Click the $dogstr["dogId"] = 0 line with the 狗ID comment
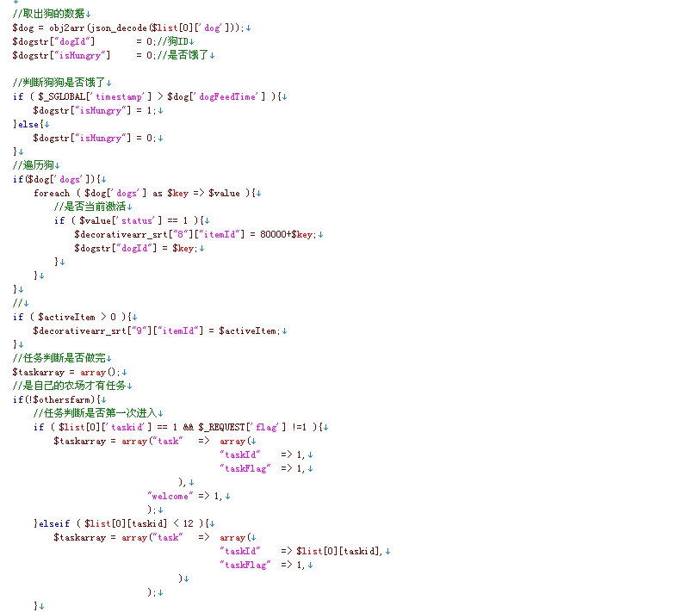 click(103, 41)
